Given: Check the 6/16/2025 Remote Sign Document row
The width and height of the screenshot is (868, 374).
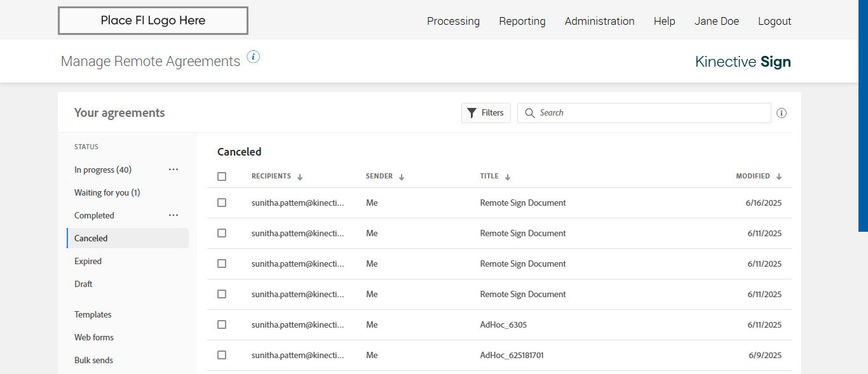Looking at the screenshot, I should 222,203.
